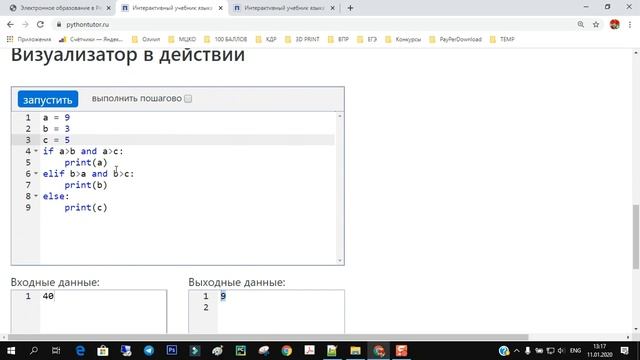Collapse the else block fold arrow on line 8

36,196
